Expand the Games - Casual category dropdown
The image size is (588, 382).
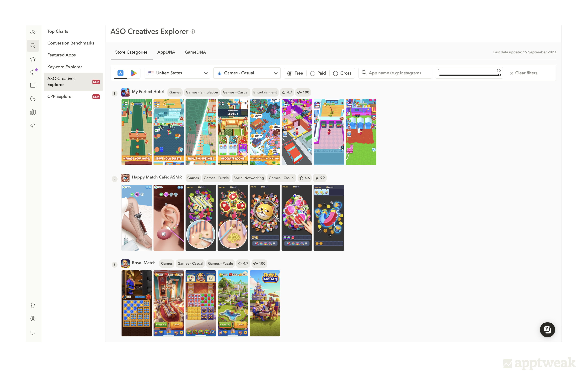pos(247,73)
